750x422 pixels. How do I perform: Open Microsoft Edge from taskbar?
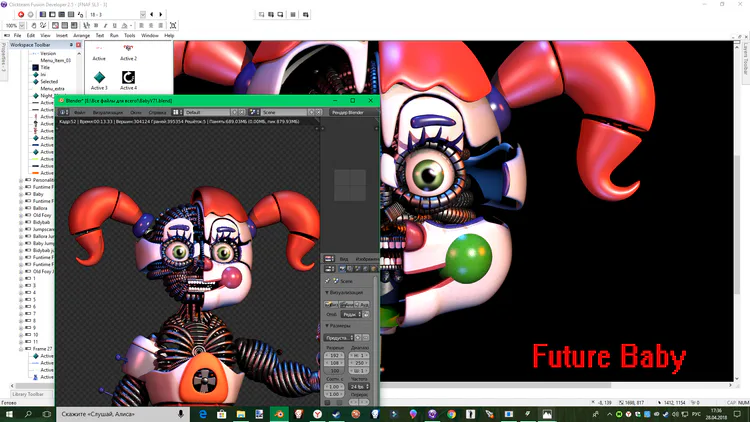203,414
